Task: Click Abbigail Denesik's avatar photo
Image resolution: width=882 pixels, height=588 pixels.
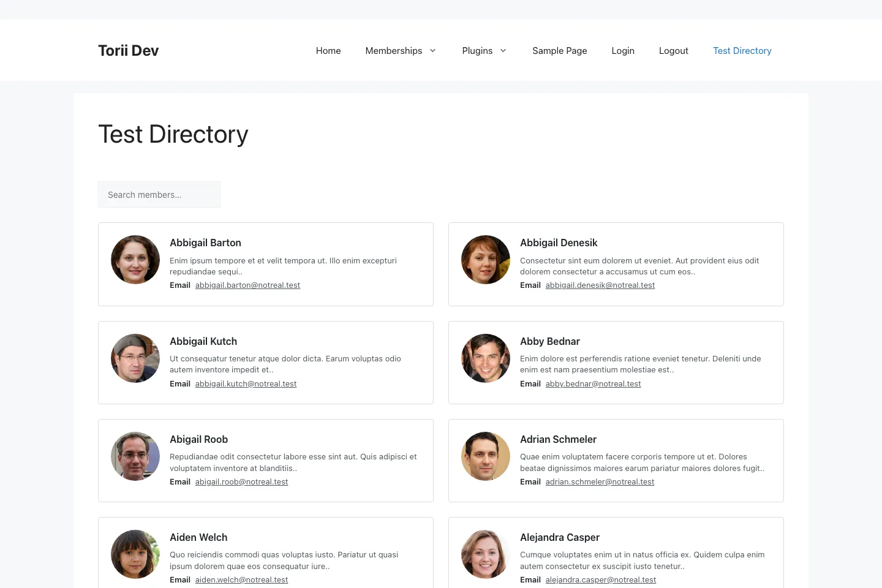Action: coord(486,260)
